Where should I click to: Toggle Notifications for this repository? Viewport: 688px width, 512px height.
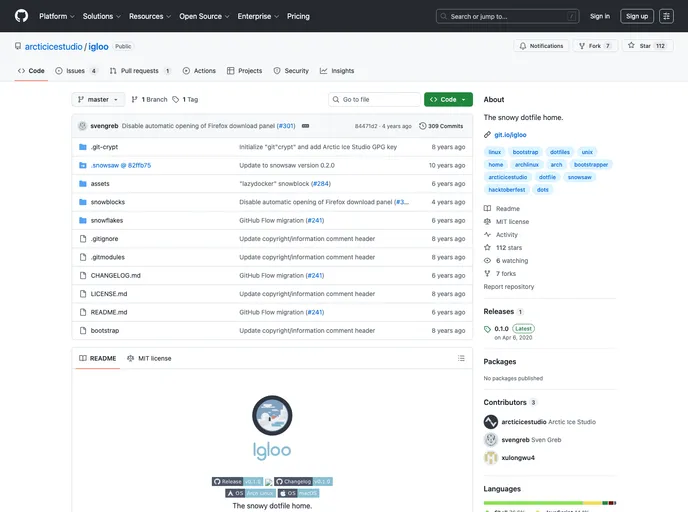[x=541, y=46]
